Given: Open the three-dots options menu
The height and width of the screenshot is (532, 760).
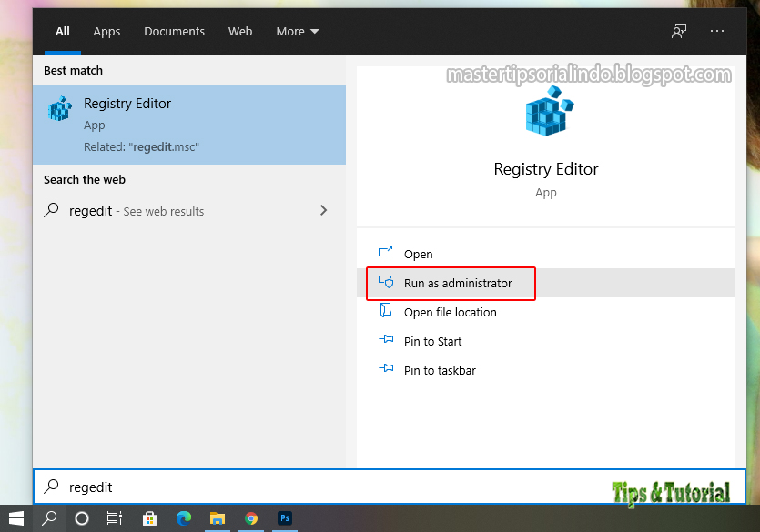Looking at the screenshot, I should click(x=717, y=31).
